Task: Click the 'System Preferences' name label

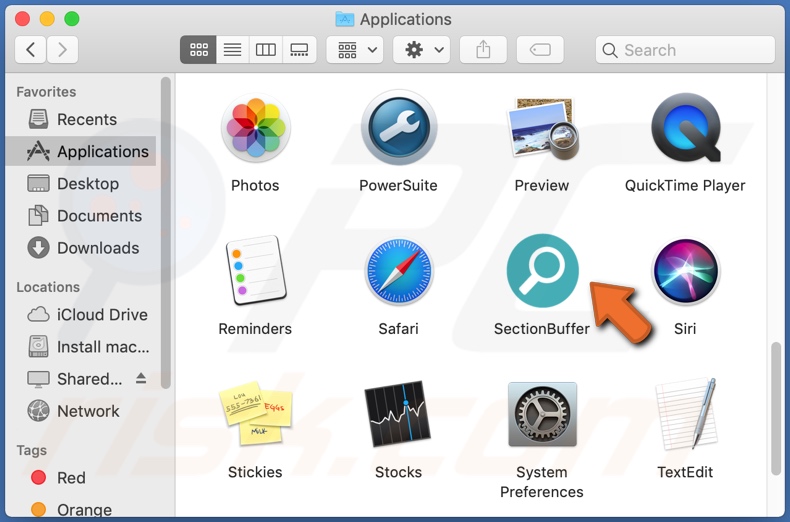Action: [x=542, y=482]
